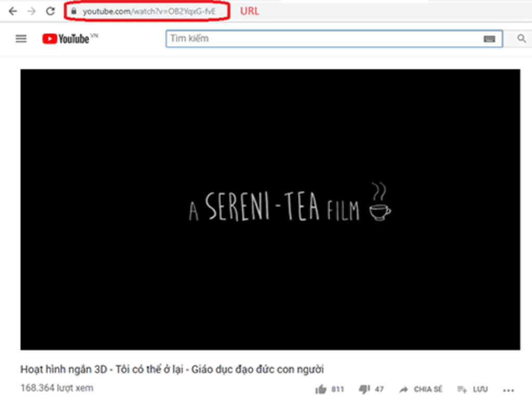Save the video using LƯU label
This screenshot has height=399, width=532.
pyautogui.click(x=480, y=389)
